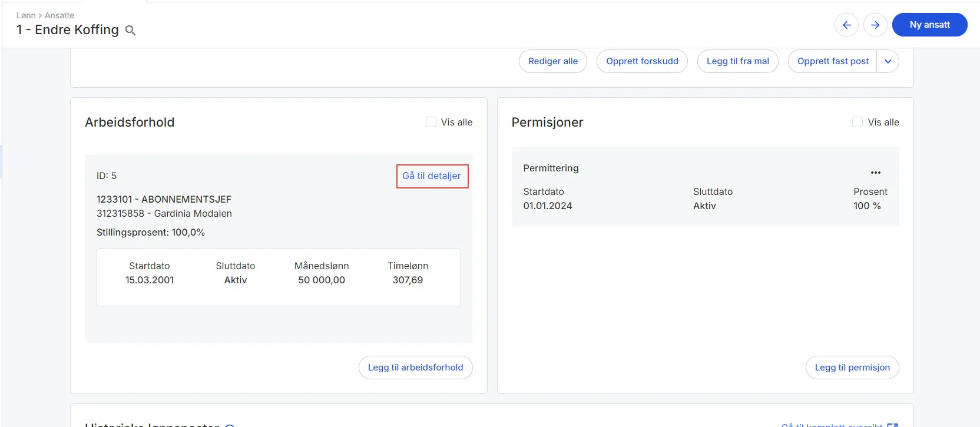Image resolution: width=980 pixels, height=427 pixels.
Task: Open Ansatte in the breadcrumb
Action: [59, 15]
